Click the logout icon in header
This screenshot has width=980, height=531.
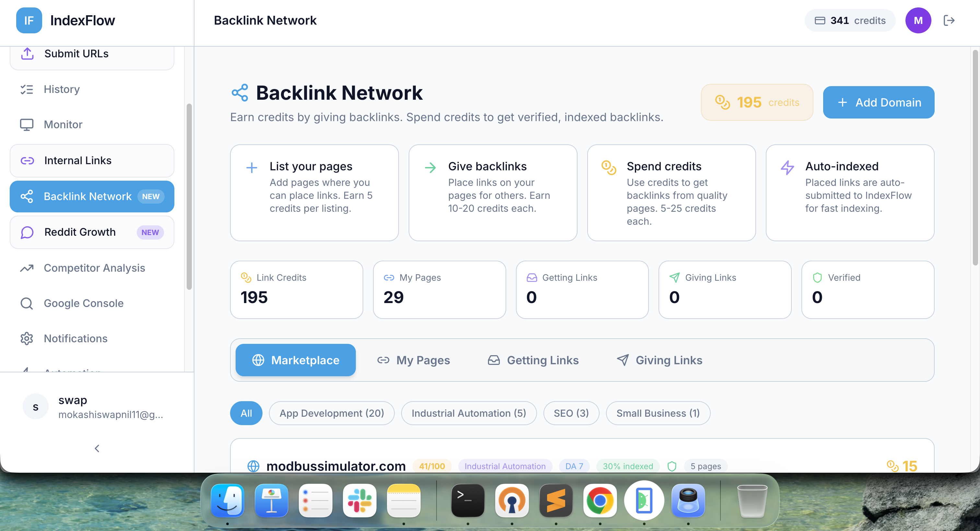tap(949, 20)
